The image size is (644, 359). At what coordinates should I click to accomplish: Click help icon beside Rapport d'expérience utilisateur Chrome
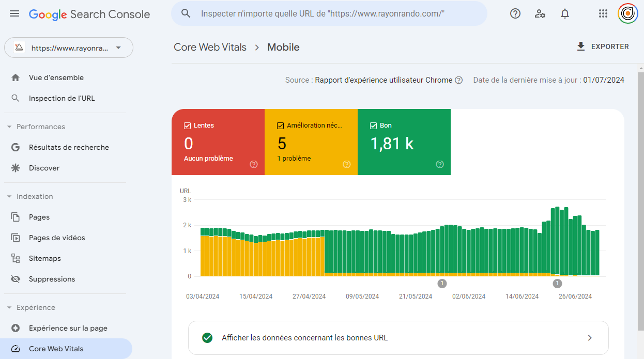458,80
